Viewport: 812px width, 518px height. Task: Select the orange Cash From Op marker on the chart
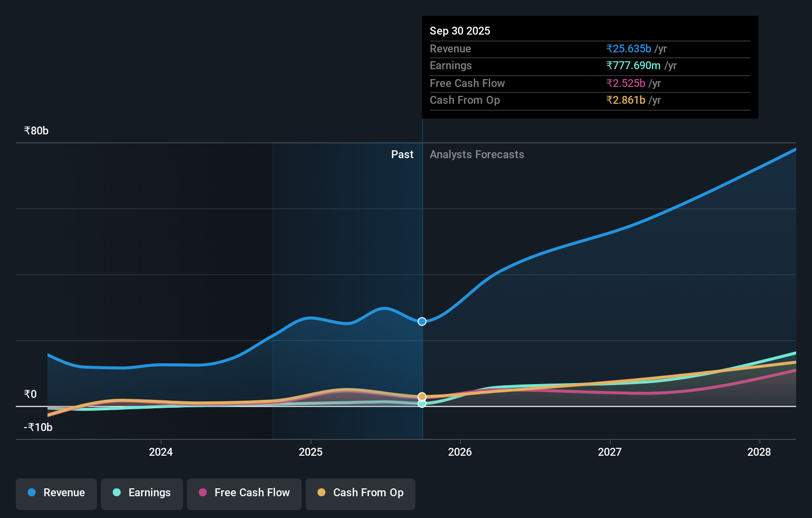(x=422, y=396)
